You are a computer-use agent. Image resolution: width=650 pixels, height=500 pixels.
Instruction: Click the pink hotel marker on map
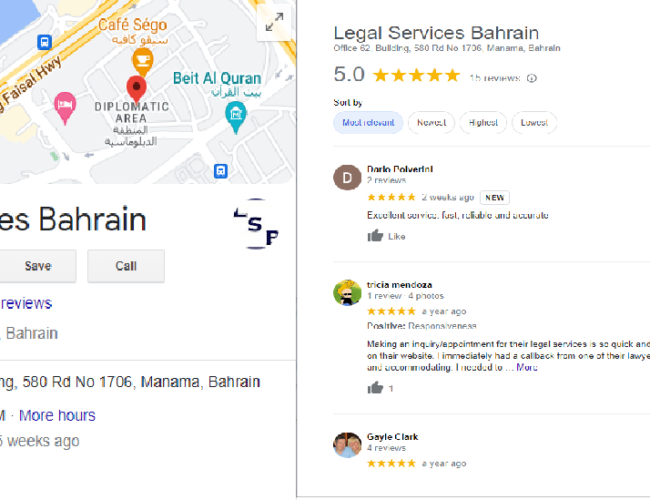point(65,108)
